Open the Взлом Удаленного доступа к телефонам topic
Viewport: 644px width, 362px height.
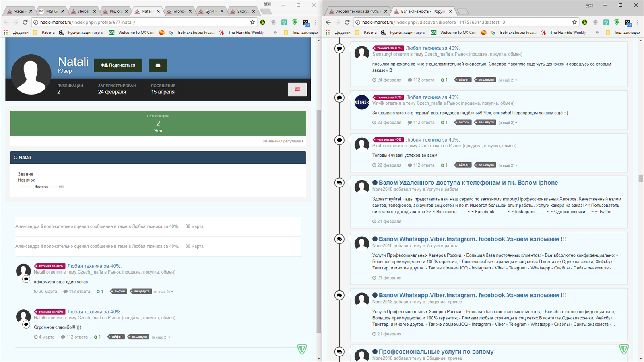468,183
